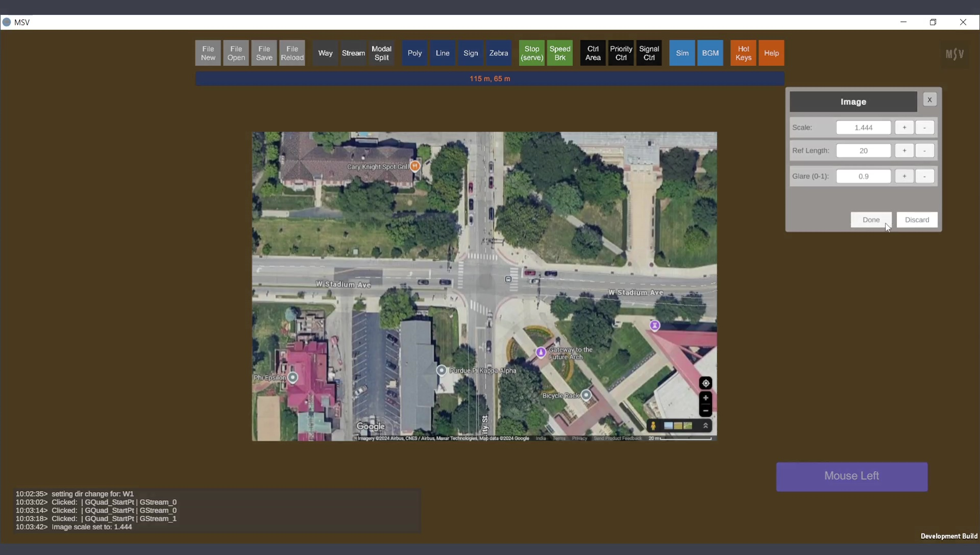The height and width of the screenshot is (555, 980).
Task: Activate the Modal Split tool
Action: [x=381, y=53]
